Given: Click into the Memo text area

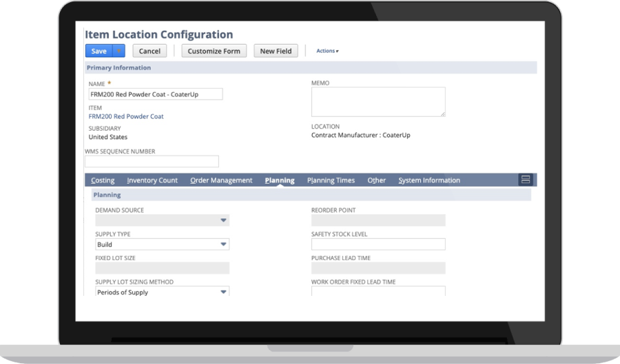Looking at the screenshot, I should [x=378, y=102].
